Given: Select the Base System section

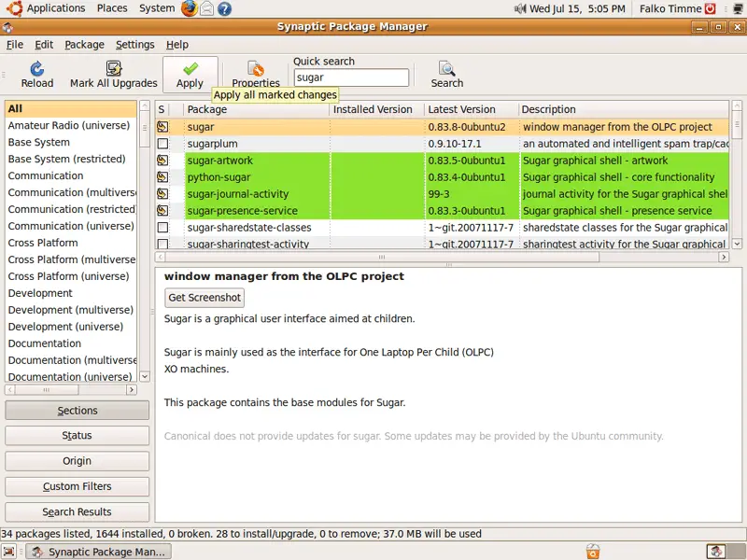Looking at the screenshot, I should 71,143.
